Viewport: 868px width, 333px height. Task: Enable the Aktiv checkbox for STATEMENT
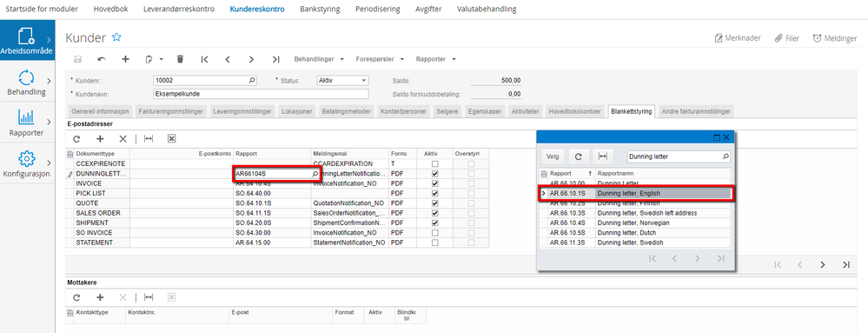click(434, 243)
